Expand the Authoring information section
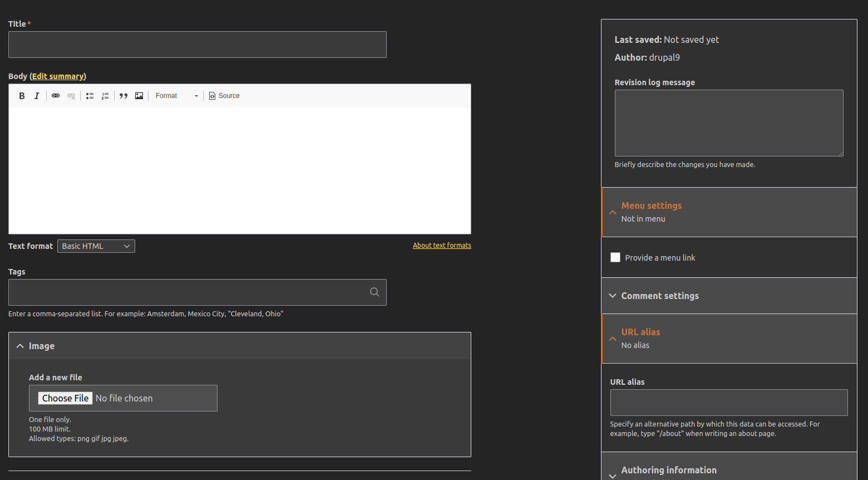 coord(668,470)
